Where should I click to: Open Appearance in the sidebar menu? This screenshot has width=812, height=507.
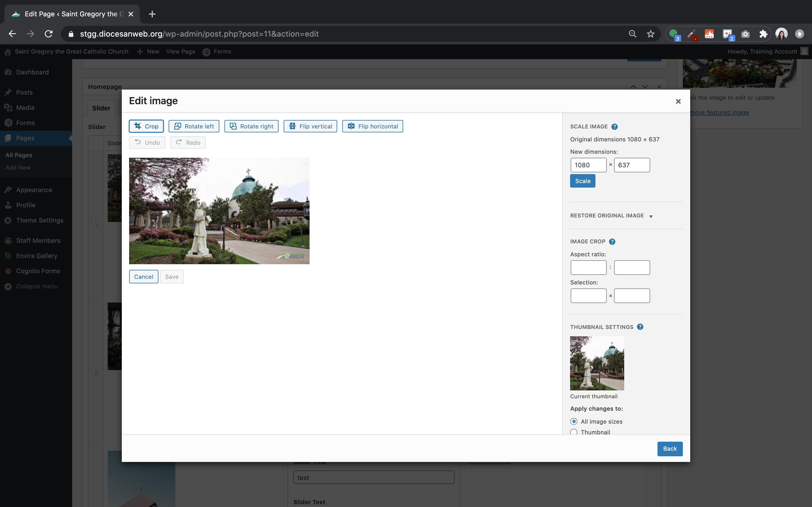click(34, 190)
